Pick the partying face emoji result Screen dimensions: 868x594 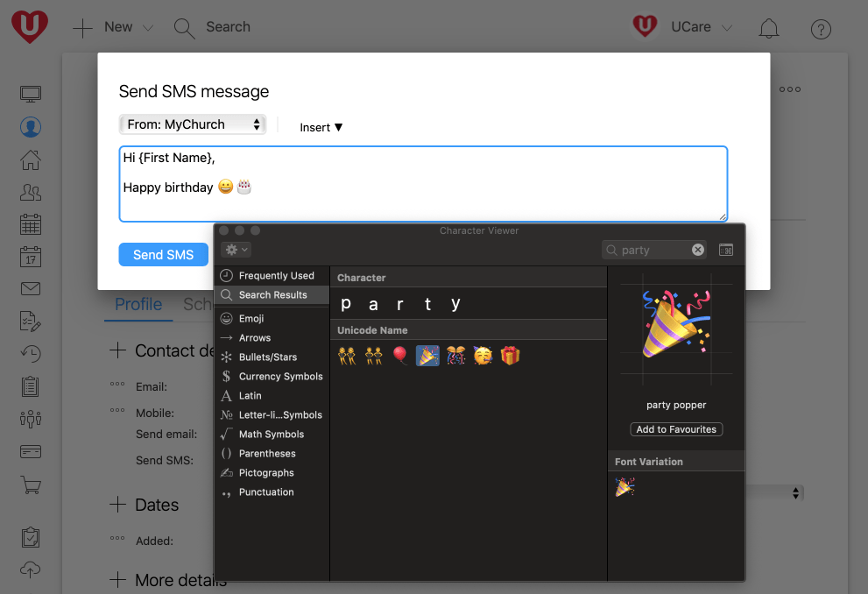coord(483,356)
